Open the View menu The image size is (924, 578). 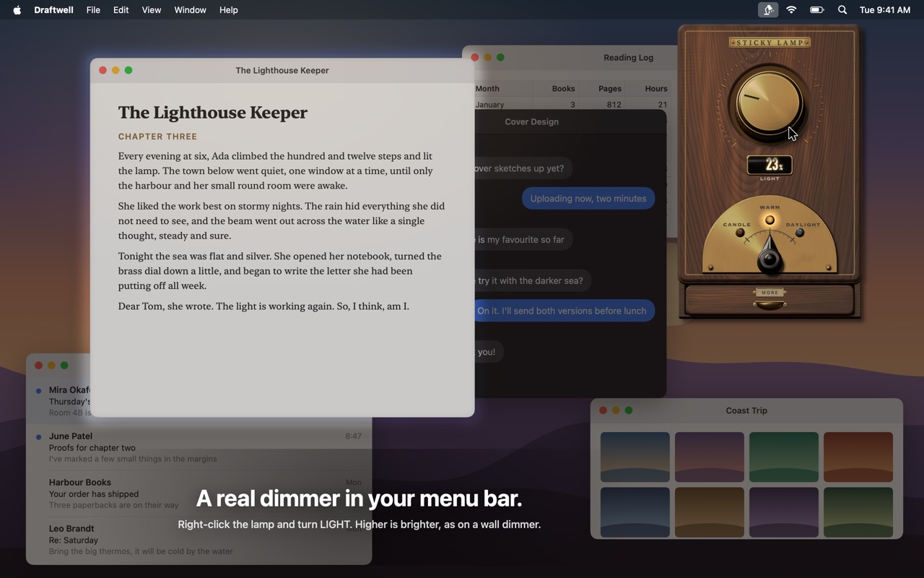coord(152,10)
